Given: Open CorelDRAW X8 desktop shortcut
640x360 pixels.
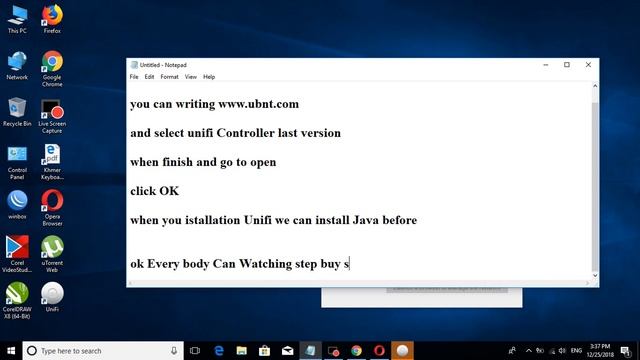Looking at the screenshot, I should point(17,300).
